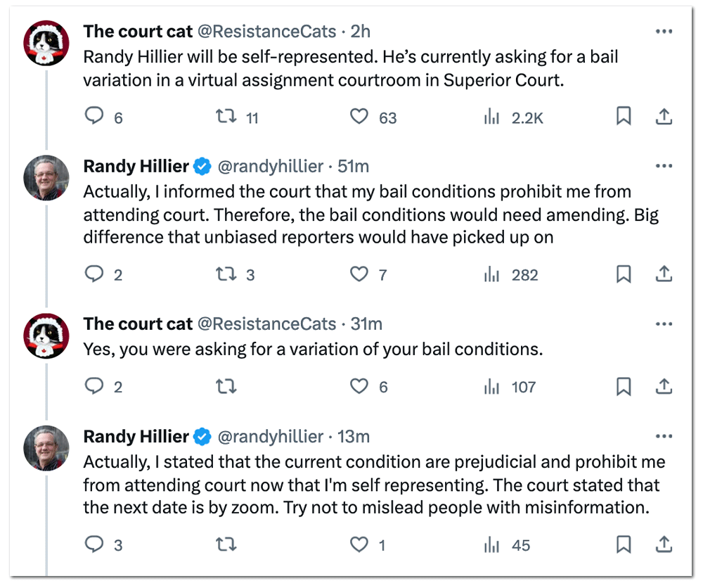Like the tweet with 63 likes
Screen dimensions: 703x588
[x=359, y=117]
